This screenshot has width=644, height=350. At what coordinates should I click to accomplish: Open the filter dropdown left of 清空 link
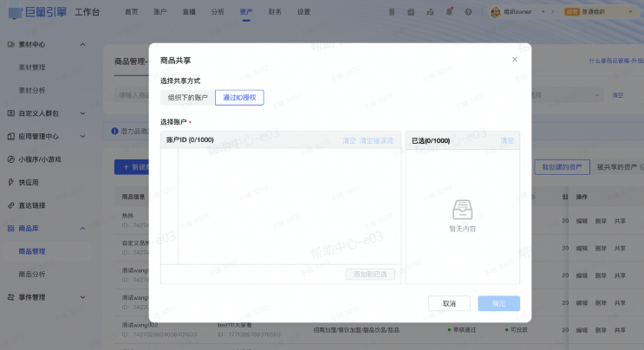click(567, 95)
